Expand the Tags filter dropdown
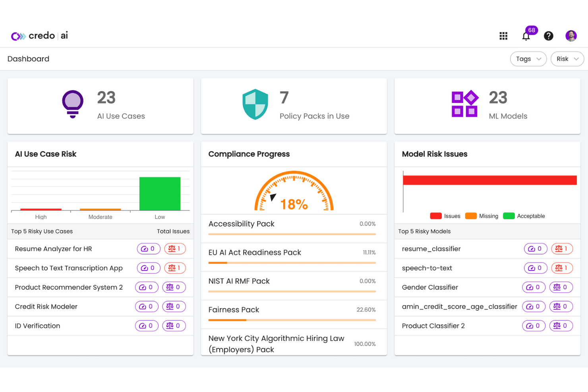Screen dimensions: 588x392 [x=528, y=59]
